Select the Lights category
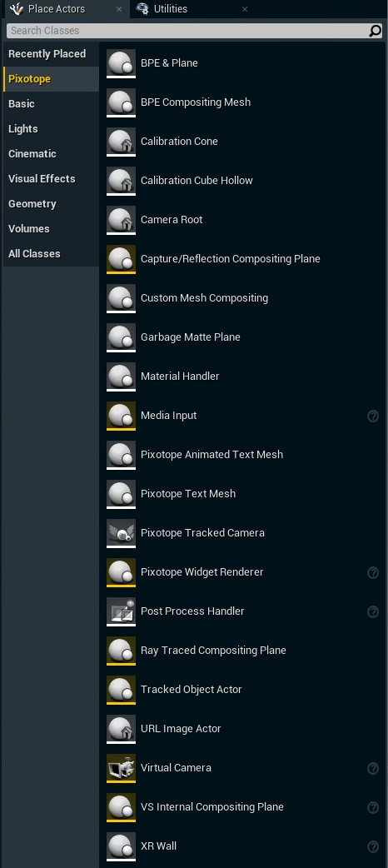Screen dimensions: 388x868 click(x=23, y=129)
